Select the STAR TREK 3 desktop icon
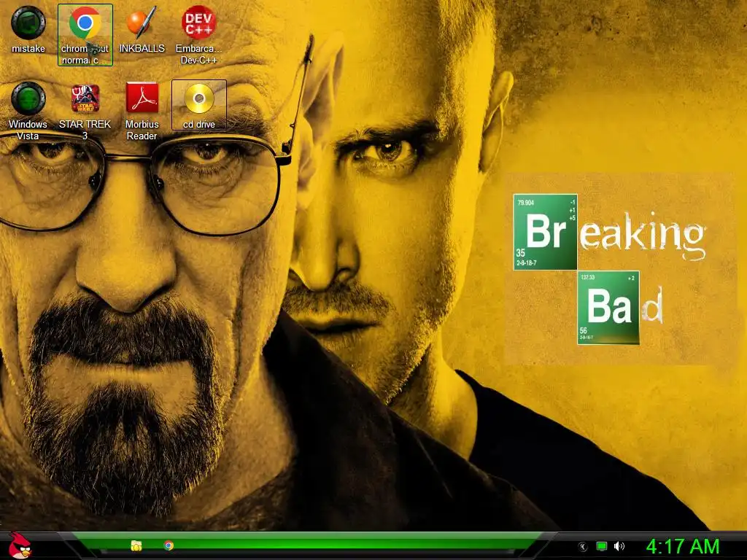 pyautogui.click(x=85, y=111)
